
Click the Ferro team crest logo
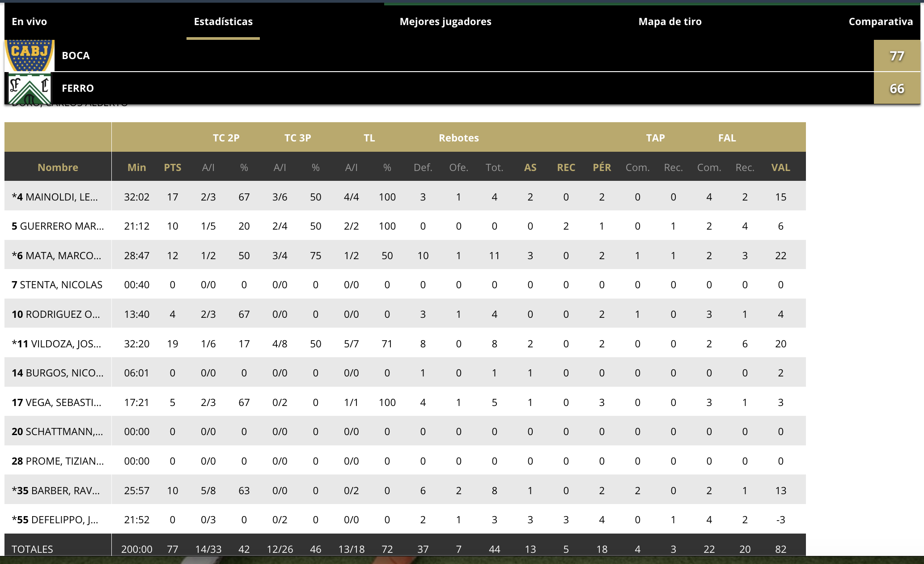click(30, 89)
